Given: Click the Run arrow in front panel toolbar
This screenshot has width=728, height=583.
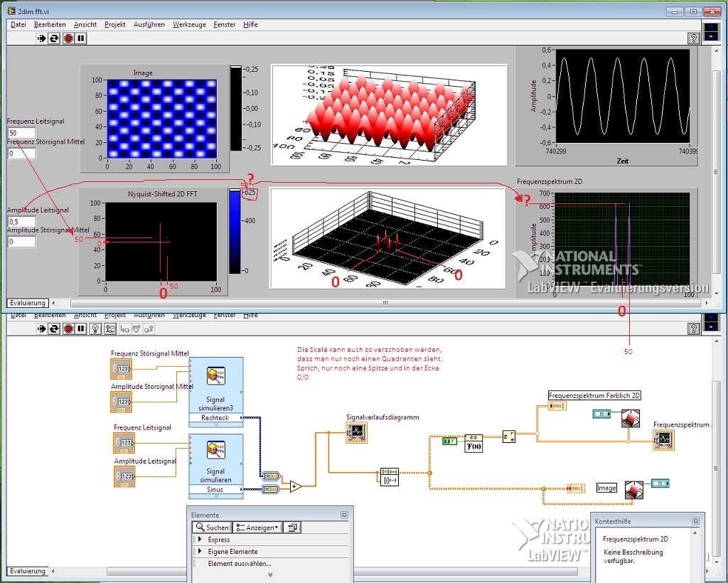Looking at the screenshot, I should [x=42, y=38].
